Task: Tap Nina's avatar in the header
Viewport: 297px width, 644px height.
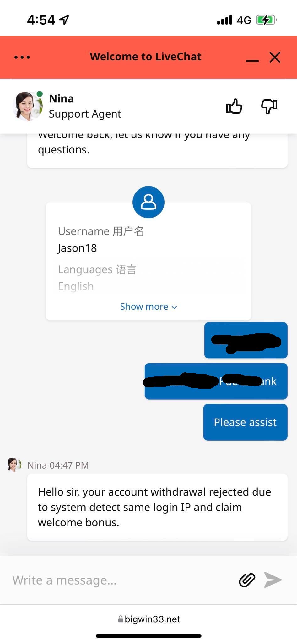Action: 28,106
